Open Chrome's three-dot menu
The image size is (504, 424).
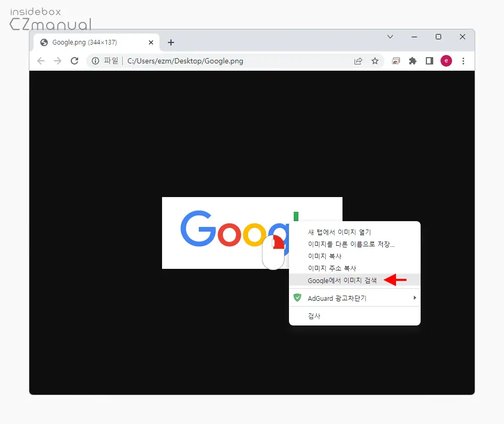[x=463, y=61]
